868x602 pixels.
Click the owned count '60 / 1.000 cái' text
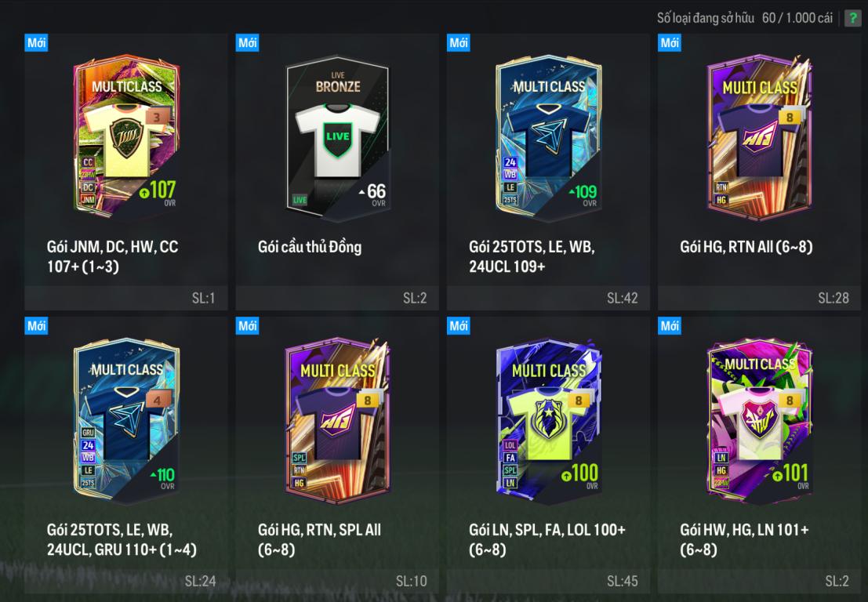[x=797, y=18]
